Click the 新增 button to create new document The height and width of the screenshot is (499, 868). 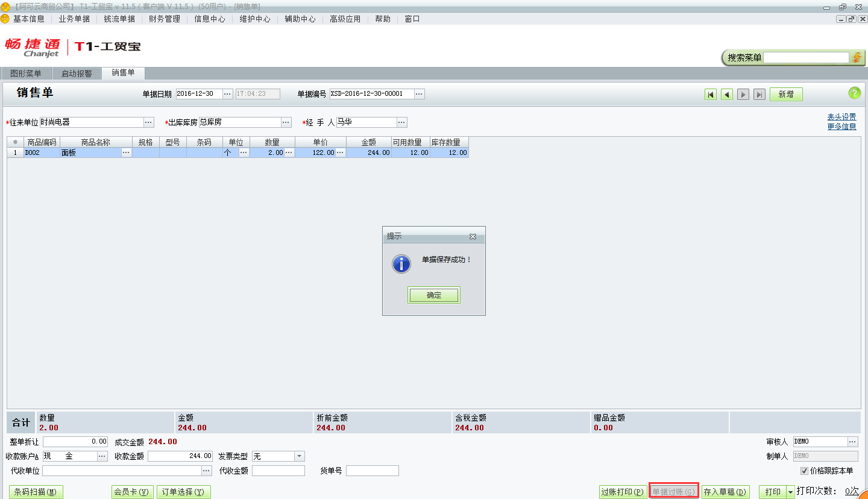pyautogui.click(x=785, y=94)
